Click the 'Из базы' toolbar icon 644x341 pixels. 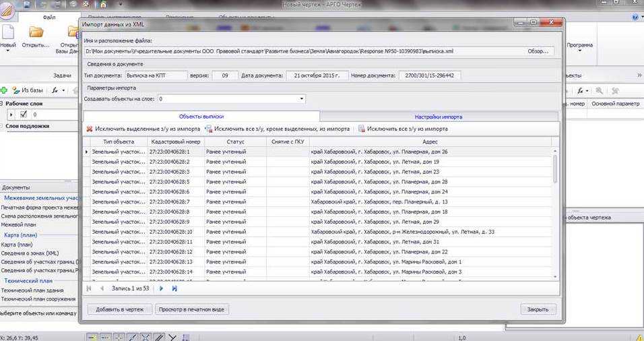pyautogui.click(x=15, y=90)
